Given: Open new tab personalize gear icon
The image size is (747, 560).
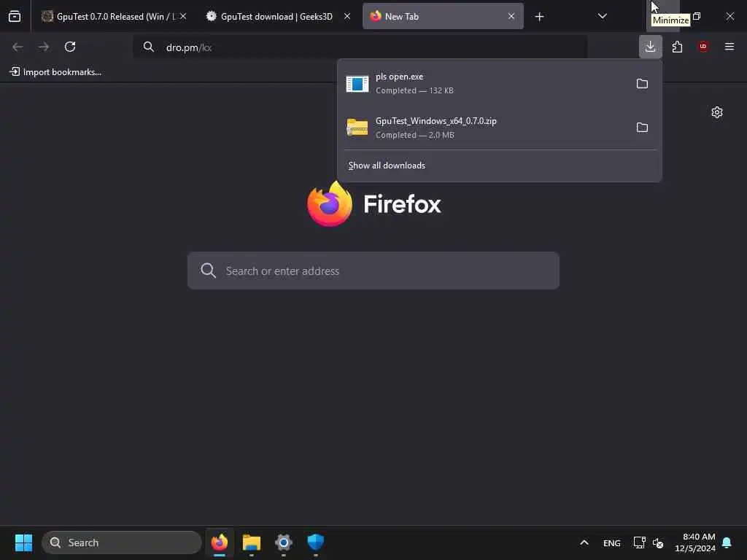Looking at the screenshot, I should (x=717, y=112).
